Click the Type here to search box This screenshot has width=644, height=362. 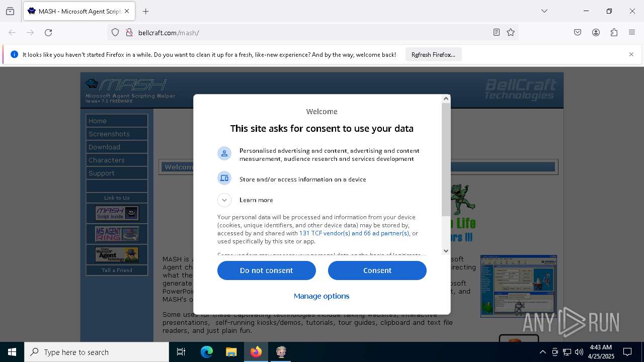(x=97, y=352)
